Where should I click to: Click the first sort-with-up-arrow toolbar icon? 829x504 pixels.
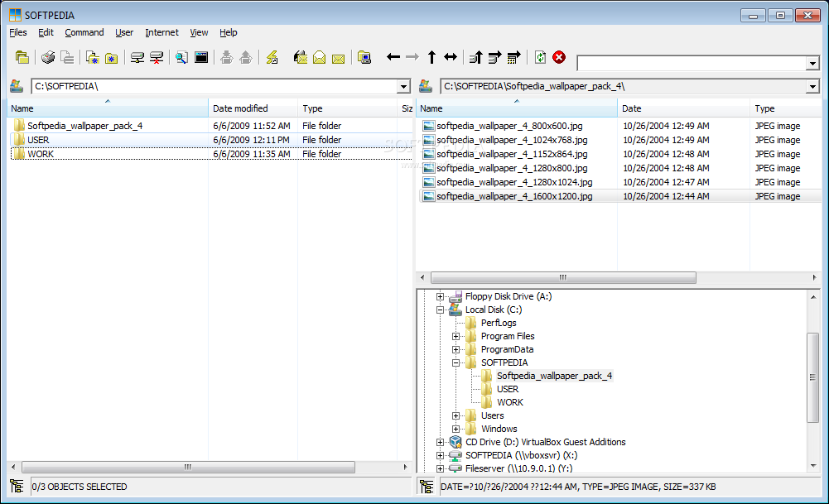[476, 57]
